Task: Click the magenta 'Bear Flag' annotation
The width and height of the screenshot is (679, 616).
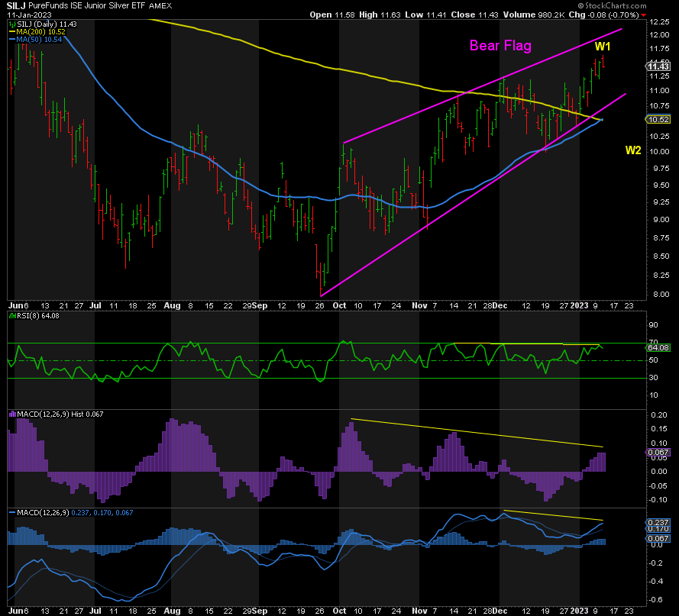Action: click(500, 46)
